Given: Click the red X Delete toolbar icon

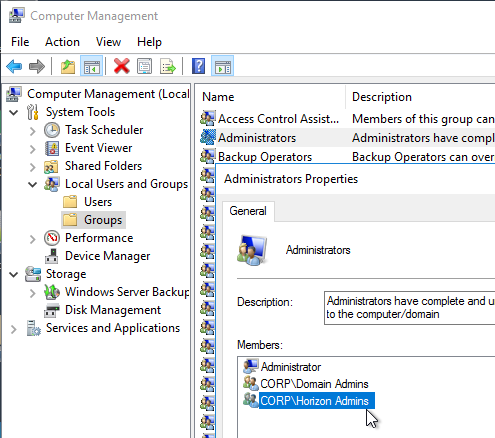Looking at the screenshot, I should pos(121,66).
